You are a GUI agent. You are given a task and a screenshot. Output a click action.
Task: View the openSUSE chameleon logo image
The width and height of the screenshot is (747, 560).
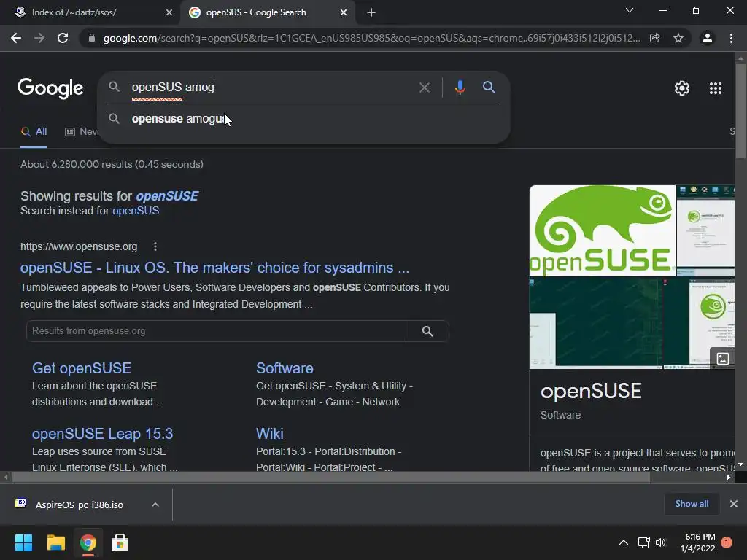tap(602, 231)
